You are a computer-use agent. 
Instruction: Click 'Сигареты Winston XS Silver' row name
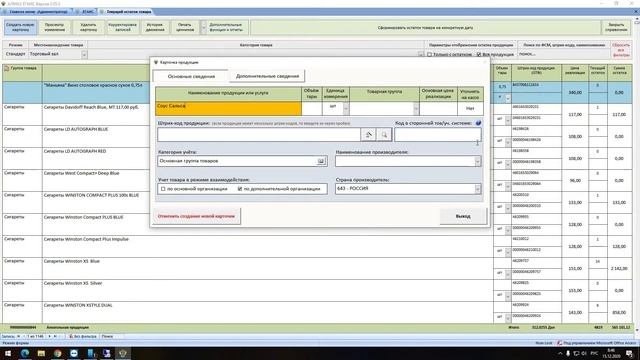(73, 283)
